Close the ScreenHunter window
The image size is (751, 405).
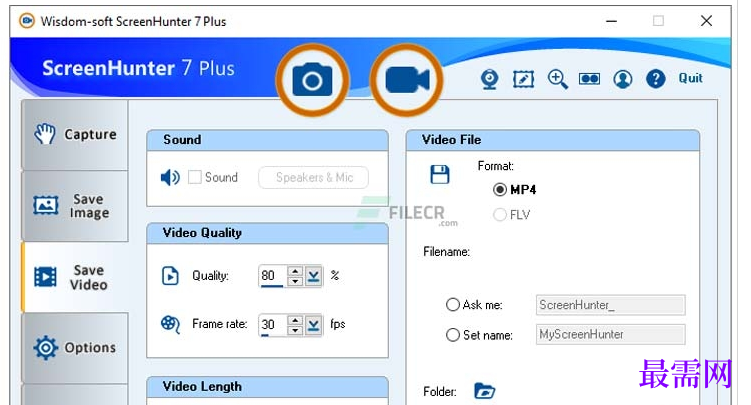tap(706, 21)
